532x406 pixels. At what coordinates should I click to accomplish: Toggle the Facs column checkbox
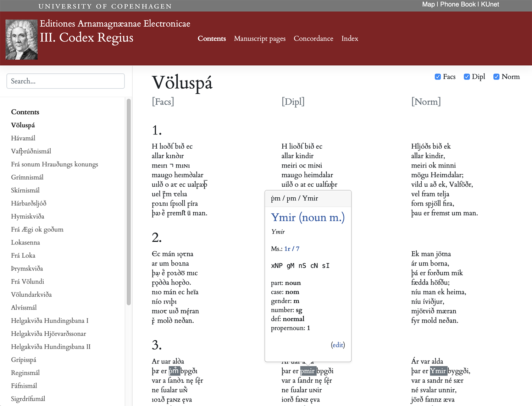pos(438,77)
